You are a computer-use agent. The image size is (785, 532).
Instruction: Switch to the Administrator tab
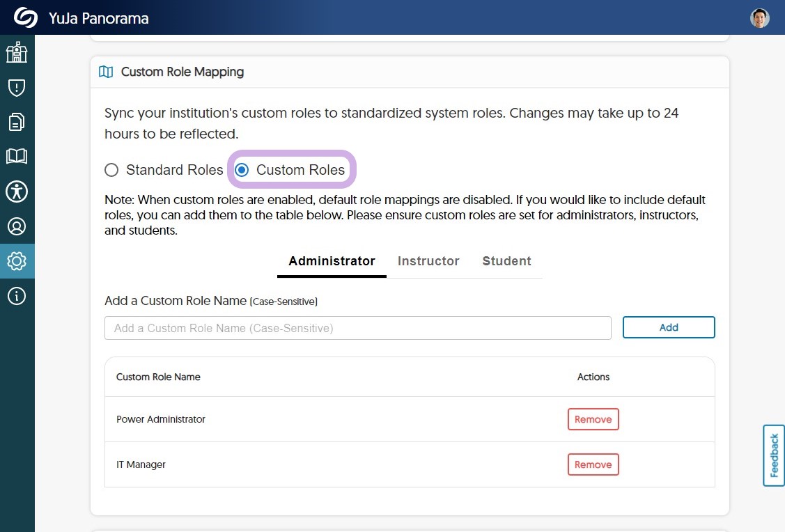(x=332, y=261)
